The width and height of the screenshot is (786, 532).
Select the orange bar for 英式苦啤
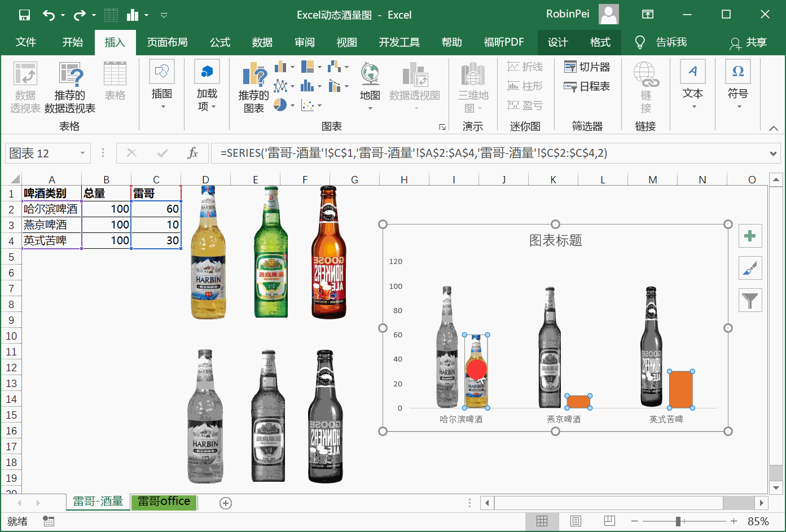[681, 389]
